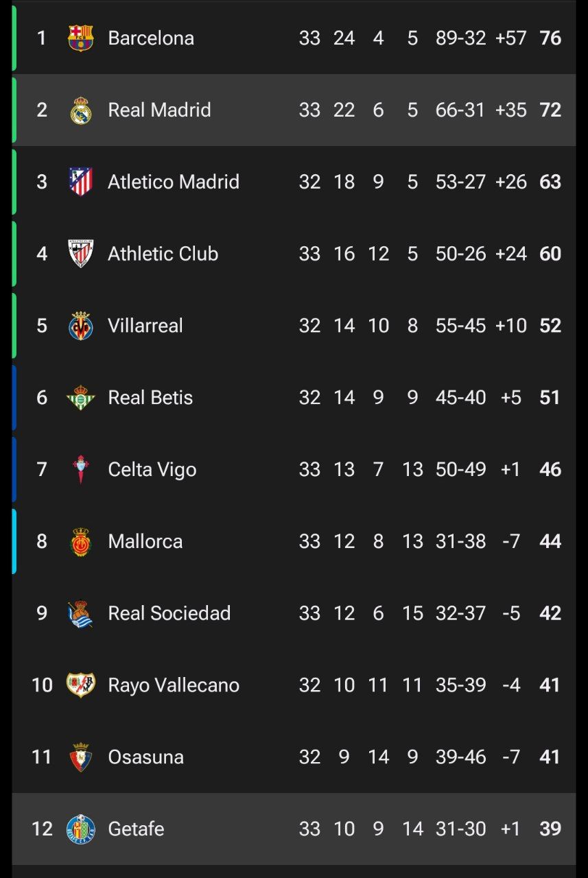Tap the Villarreal yellow badge

click(x=81, y=326)
